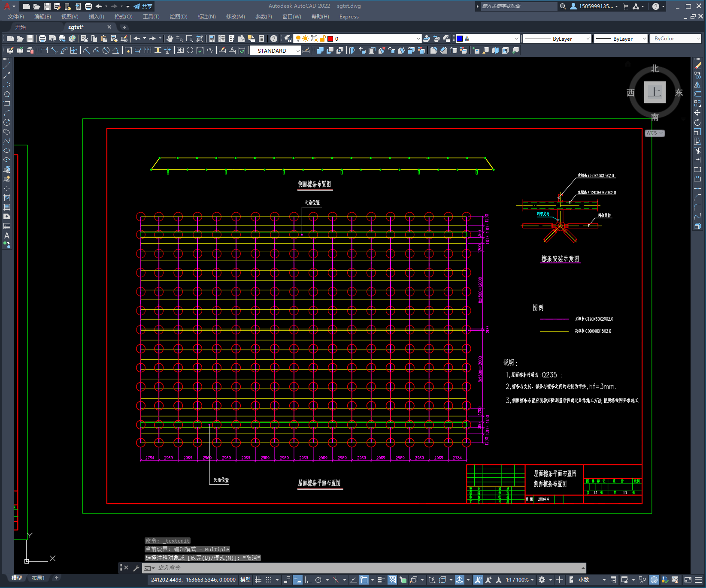Click the 共享 share button
Screen dimensions: 706x588
[x=143, y=6]
